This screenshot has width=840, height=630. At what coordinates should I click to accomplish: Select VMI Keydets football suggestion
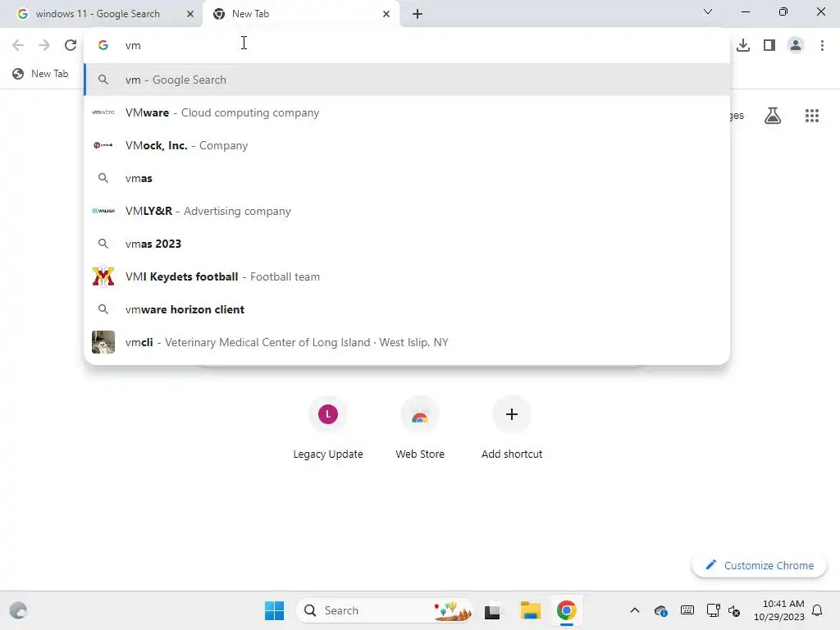[407, 276]
